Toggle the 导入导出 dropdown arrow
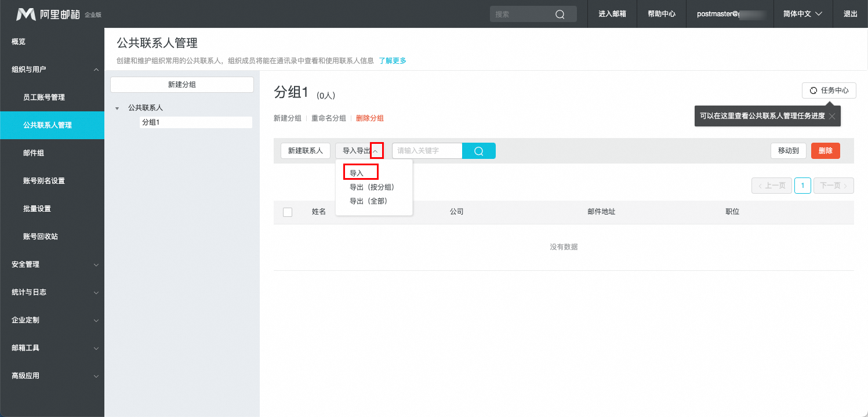 [376, 151]
